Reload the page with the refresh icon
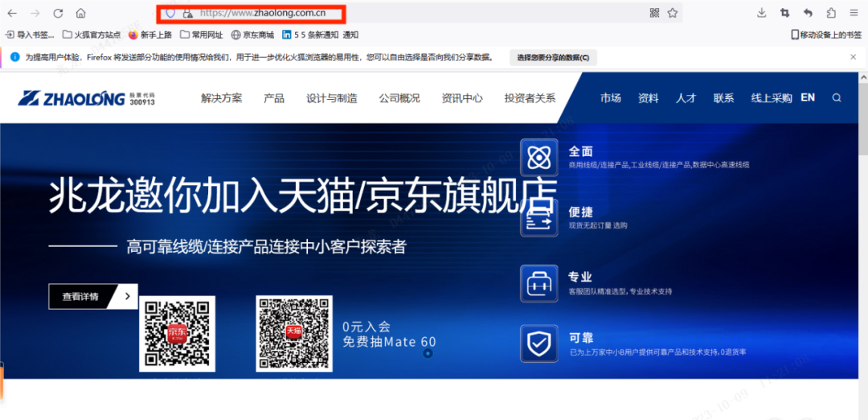Viewport: 868px width, 420px height. click(x=58, y=13)
